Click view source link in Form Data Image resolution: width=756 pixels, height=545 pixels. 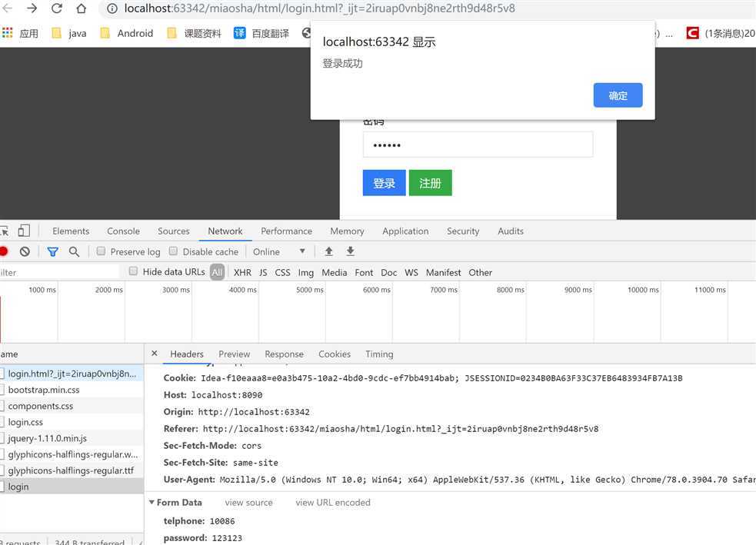click(x=248, y=503)
